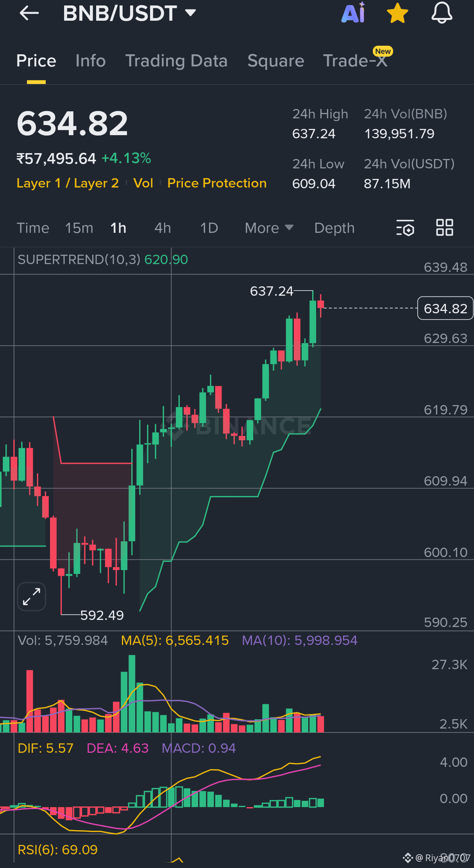Viewport: 474px width, 868px height.
Task: Open the Trading Data tab
Action: [176, 61]
